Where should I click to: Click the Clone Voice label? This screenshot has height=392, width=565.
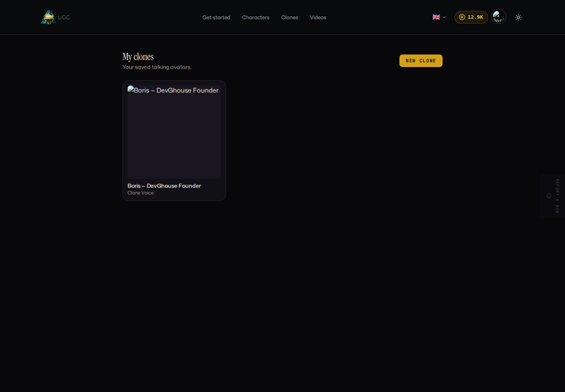click(140, 193)
